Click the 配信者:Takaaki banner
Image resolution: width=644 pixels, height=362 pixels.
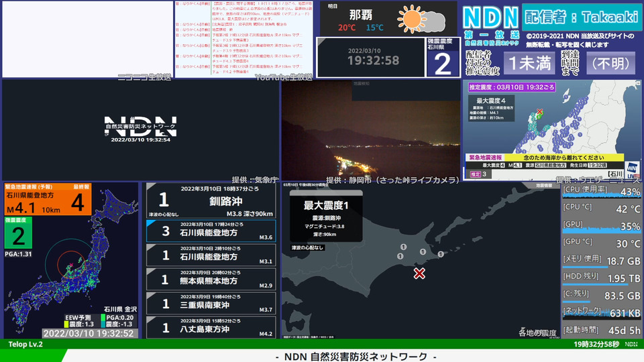pos(582,17)
